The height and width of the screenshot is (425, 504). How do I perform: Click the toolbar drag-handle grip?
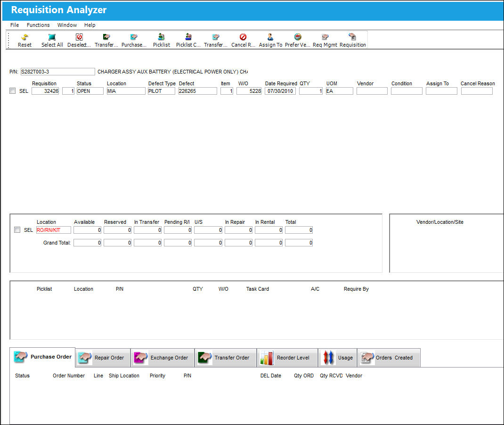click(x=8, y=40)
